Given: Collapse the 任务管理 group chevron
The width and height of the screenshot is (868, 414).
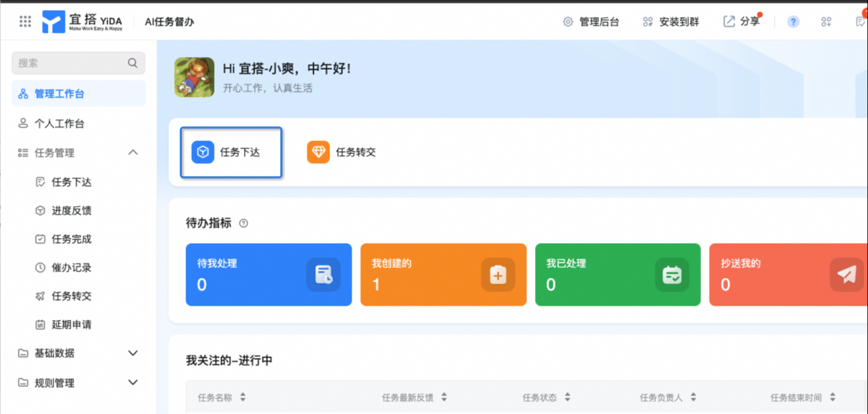Looking at the screenshot, I should click(133, 152).
